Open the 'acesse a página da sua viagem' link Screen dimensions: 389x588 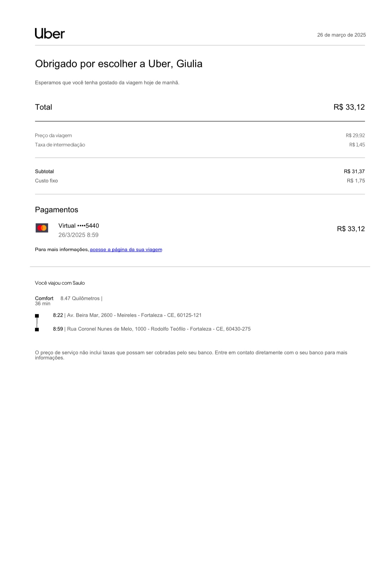tap(126, 249)
